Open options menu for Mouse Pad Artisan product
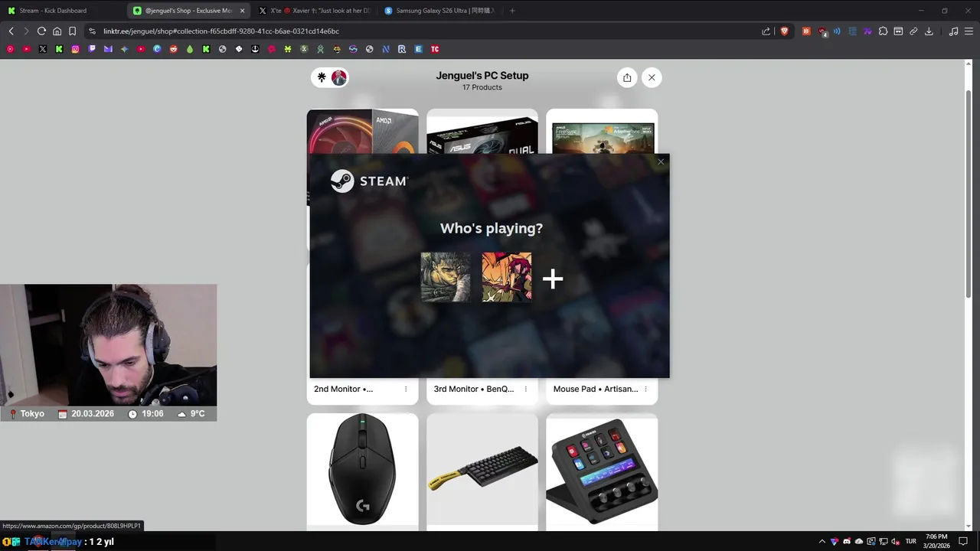The width and height of the screenshot is (980, 551). point(645,389)
